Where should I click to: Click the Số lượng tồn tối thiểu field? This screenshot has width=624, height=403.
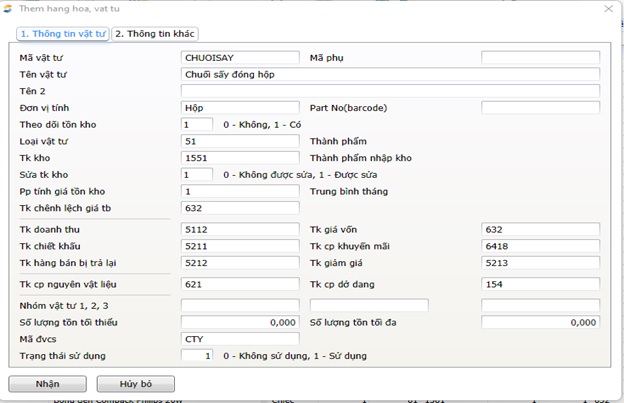(x=240, y=322)
